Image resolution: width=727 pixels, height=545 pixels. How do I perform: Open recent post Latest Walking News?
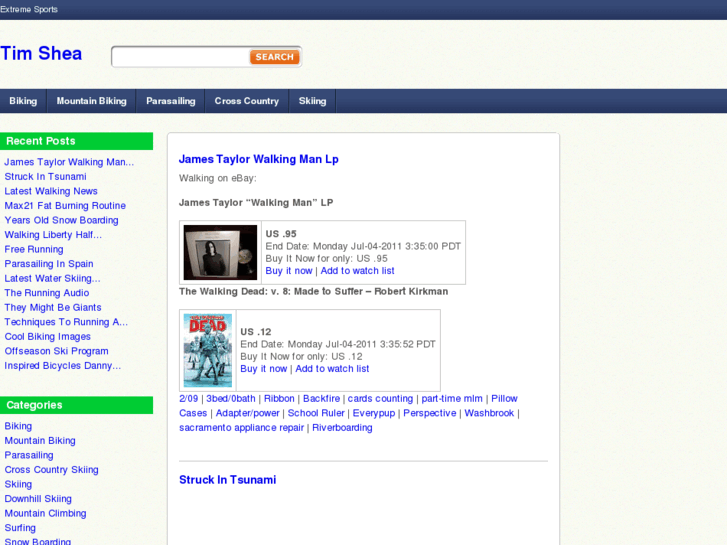pyautogui.click(x=51, y=191)
